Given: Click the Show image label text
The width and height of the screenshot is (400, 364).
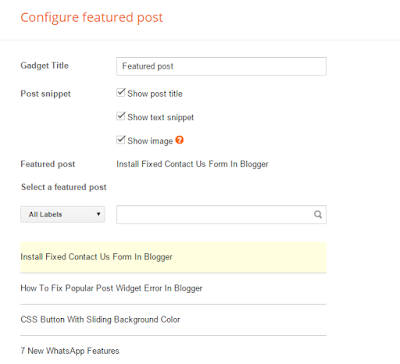Looking at the screenshot, I should (x=150, y=141).
